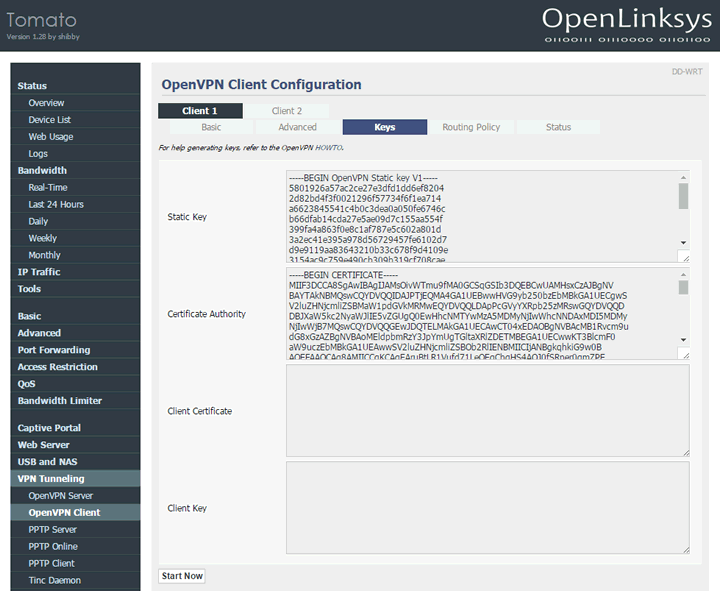Open Monthly bandwidth page
The image size is (720, 591).
pyautogui.click(x=75, y=255)
